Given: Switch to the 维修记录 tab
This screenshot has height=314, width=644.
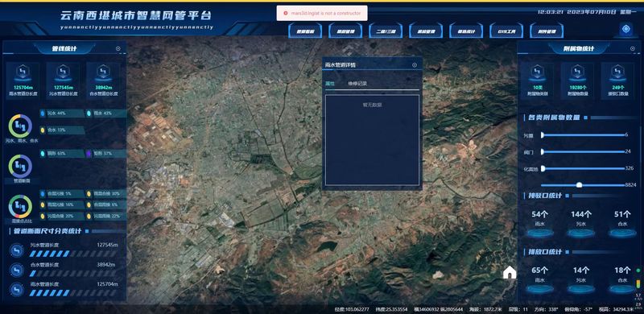Looking at the screenshot, I should [357, 84].
